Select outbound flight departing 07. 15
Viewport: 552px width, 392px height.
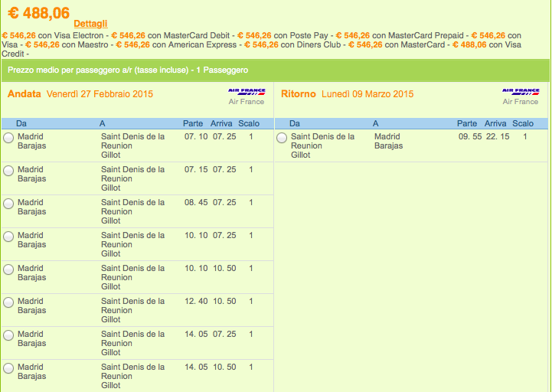click(x=8, y=171)
